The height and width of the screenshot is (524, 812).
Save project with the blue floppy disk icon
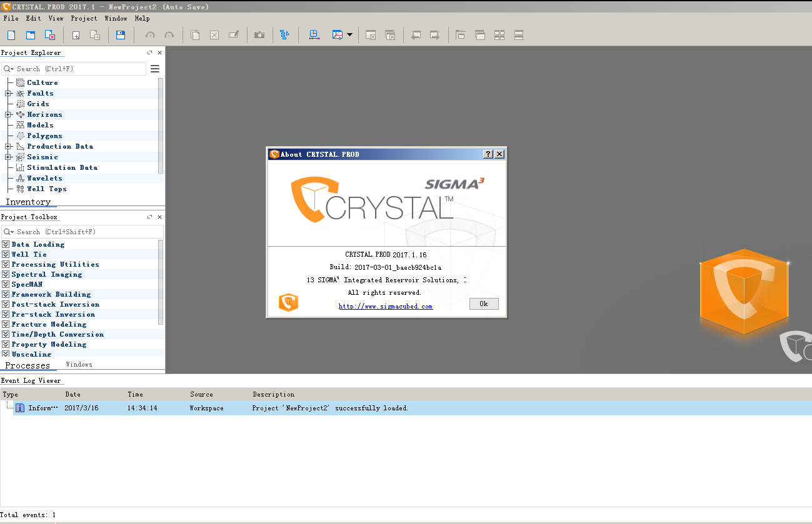121,35
